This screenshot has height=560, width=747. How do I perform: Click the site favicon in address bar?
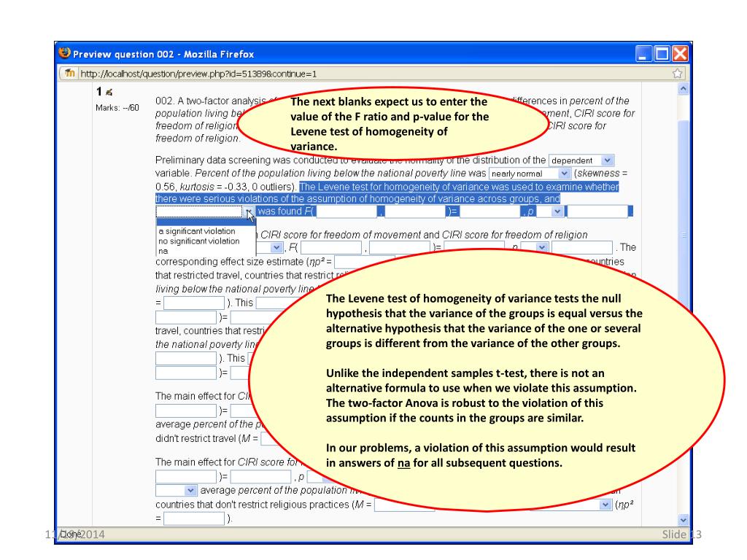(70, 74)
